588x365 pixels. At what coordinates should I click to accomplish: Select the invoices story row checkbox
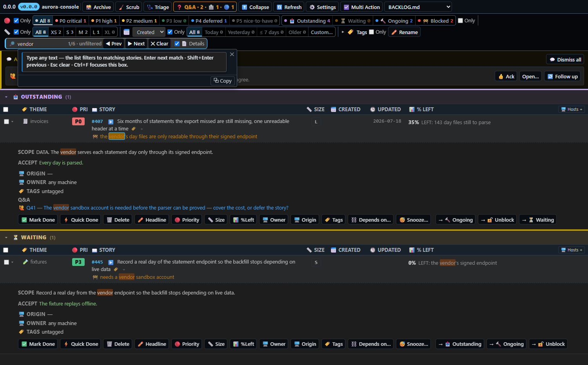point(6,122)
